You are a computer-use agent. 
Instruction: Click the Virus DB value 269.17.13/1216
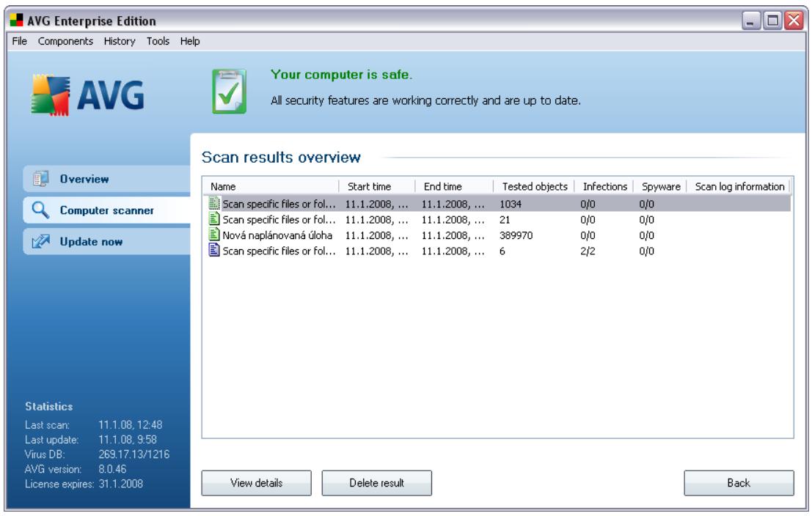pos(133,454)
